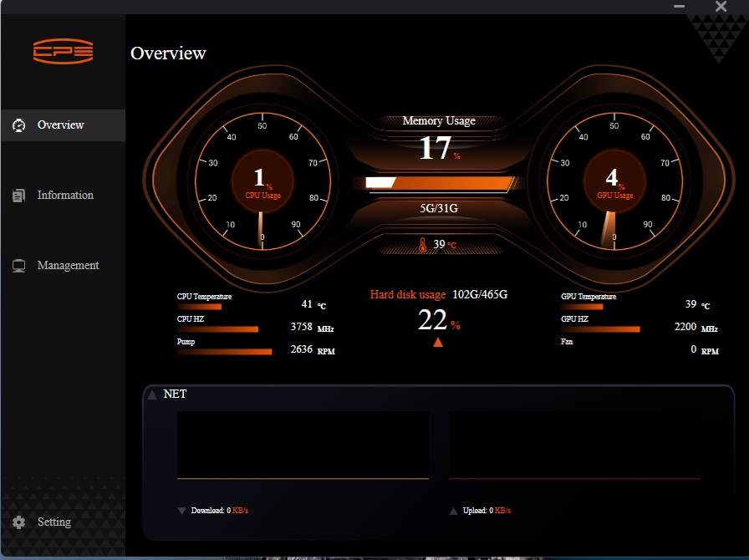Click the 5G/31G memory text
Screen dimensions: 749x560
click(x=439, y=208)
